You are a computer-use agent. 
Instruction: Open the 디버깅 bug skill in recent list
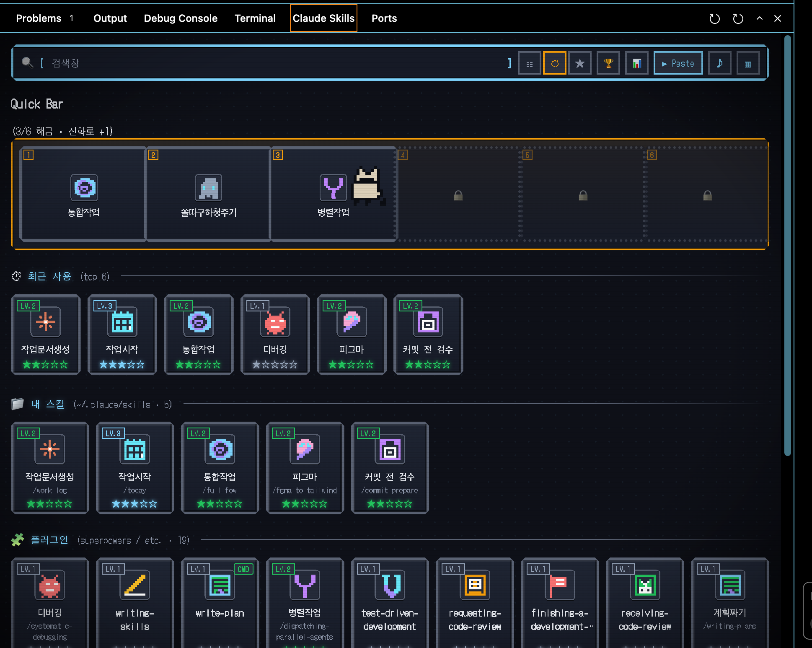tap(275, 334)
